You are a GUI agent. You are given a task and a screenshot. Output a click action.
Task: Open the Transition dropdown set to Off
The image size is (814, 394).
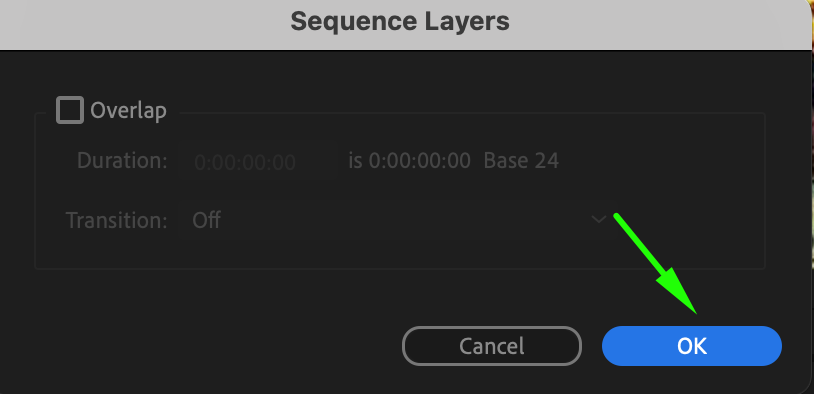point(394,220)
